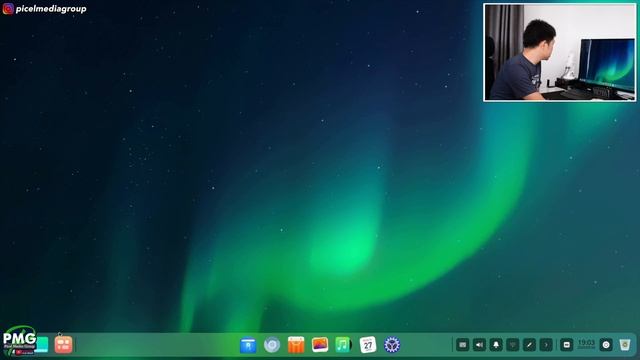Viewport: 640px width, 360px height.
Task: Open the blue File Manager dock icon
Action: click(248, 345)
